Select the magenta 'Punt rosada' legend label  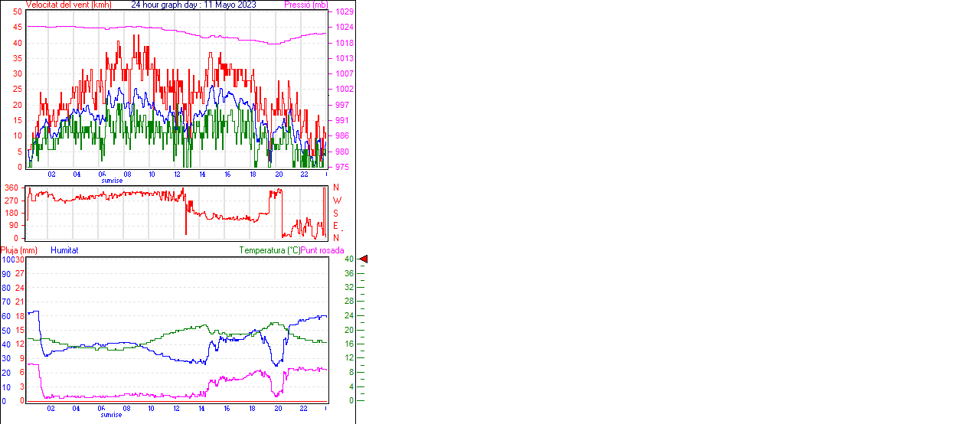[x=322, y=250]
